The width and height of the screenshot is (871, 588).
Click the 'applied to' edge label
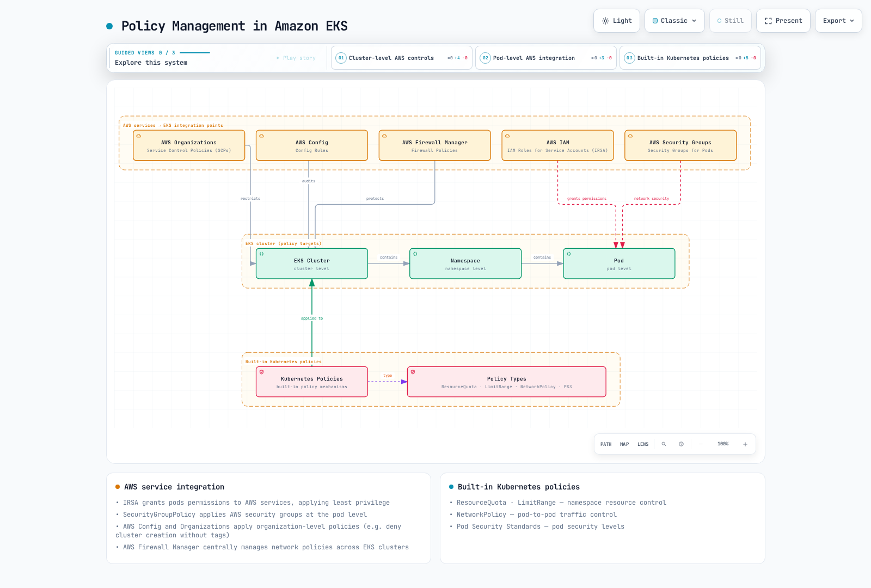click(312, 318)
